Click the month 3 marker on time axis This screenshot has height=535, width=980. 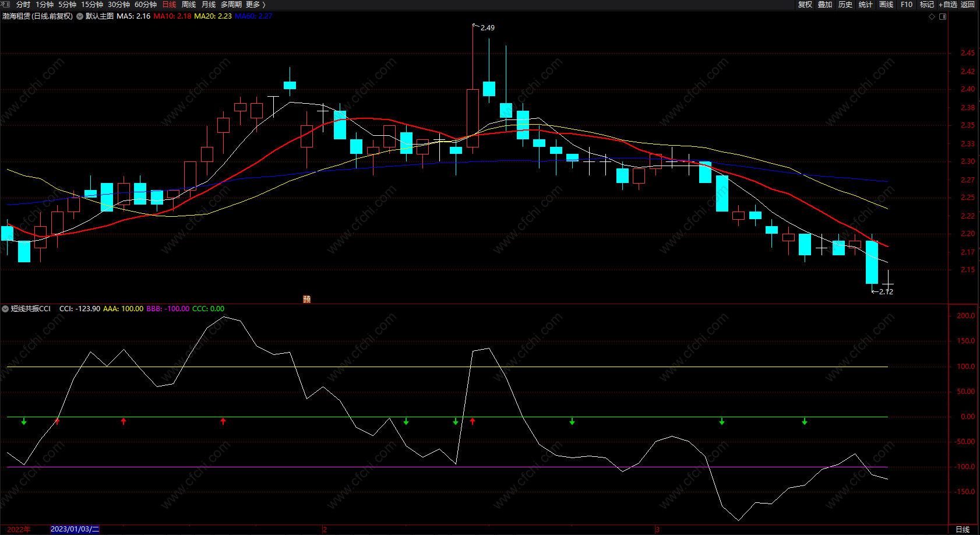pyautogui.click(x=657, y=529)
